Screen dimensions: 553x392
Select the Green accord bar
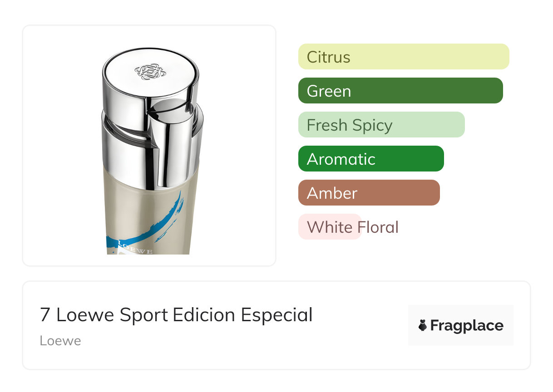(x=400, y=91)
